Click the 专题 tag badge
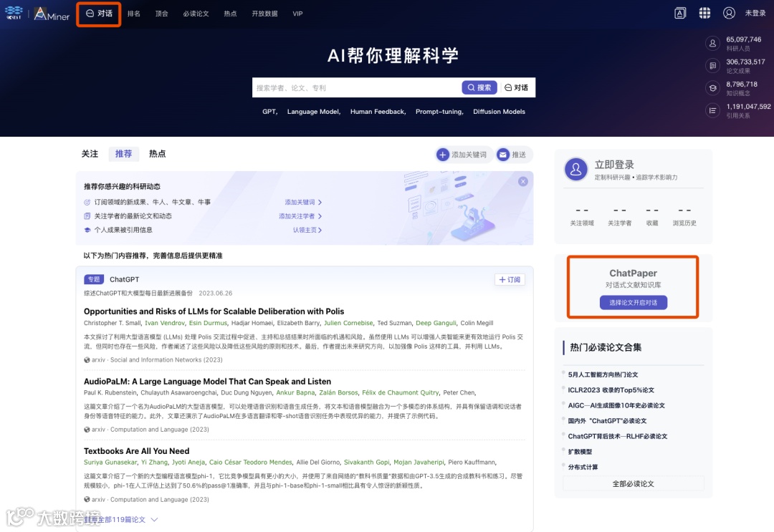Screen dimensions: 774x532 click(x=94, y=279)
